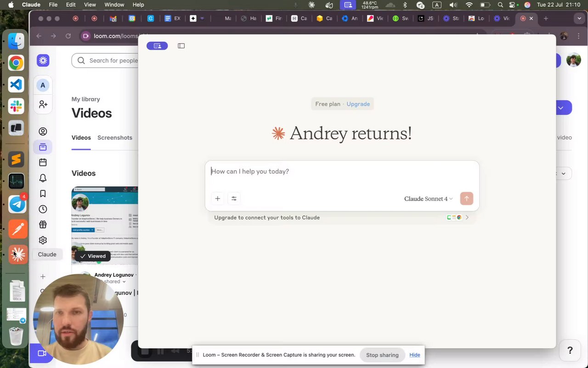Image resolution: width=588 pixels, height=368 pixels.
Task: Switch to the Screenshots tab in Loom
Action: (115, 138)
